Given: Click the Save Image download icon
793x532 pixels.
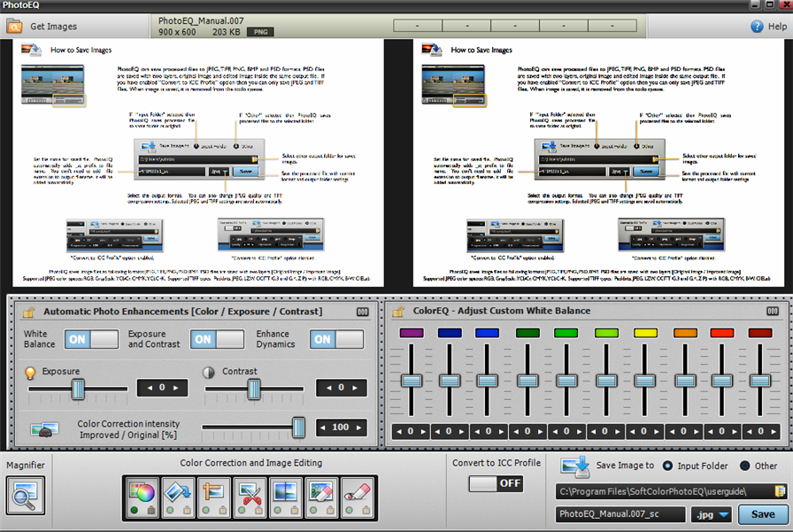Looking at the screenshot, I should (x=575, y=466).
